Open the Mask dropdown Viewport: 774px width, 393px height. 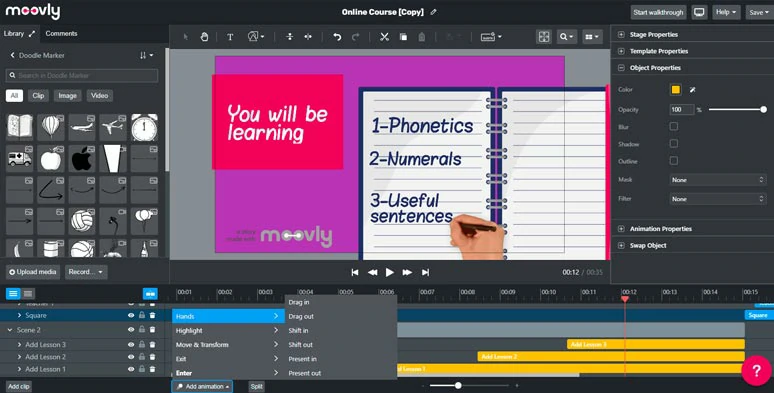click(718, 180)
